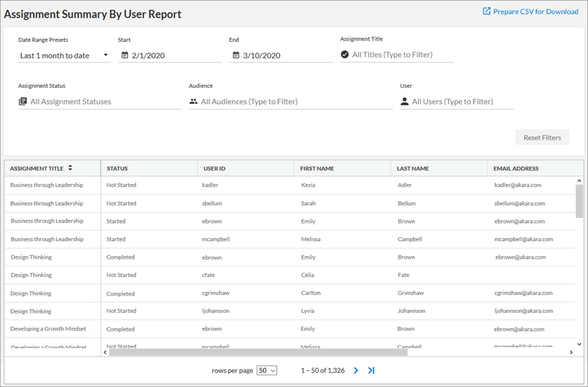The height and width of the screenshot is (387, 588).
Task: Click last name Fate
Action: pos(403,275)
